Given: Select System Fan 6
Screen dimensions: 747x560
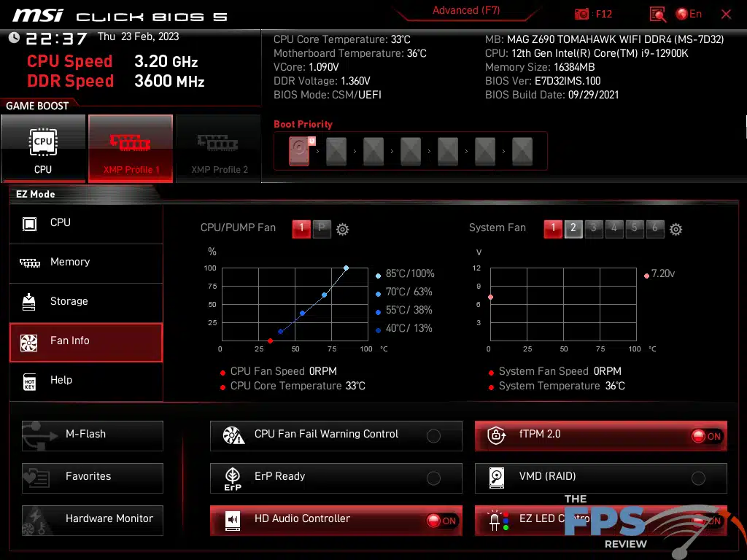Looking at the screenshot, I should (655, 228).
